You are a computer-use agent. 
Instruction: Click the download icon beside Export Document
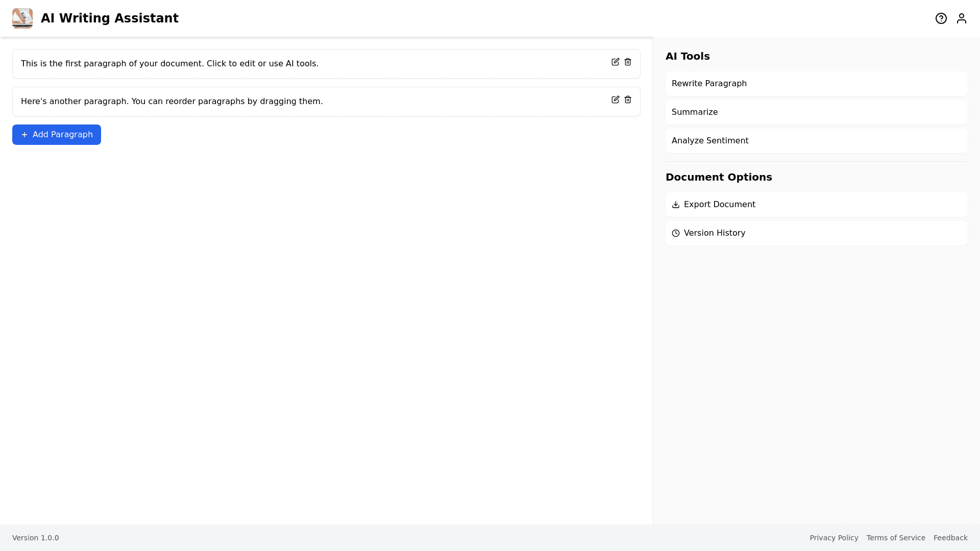point(676,205)
